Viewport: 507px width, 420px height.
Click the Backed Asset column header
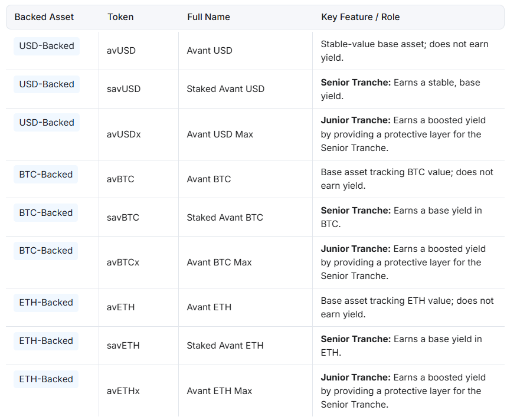[44, 17]
